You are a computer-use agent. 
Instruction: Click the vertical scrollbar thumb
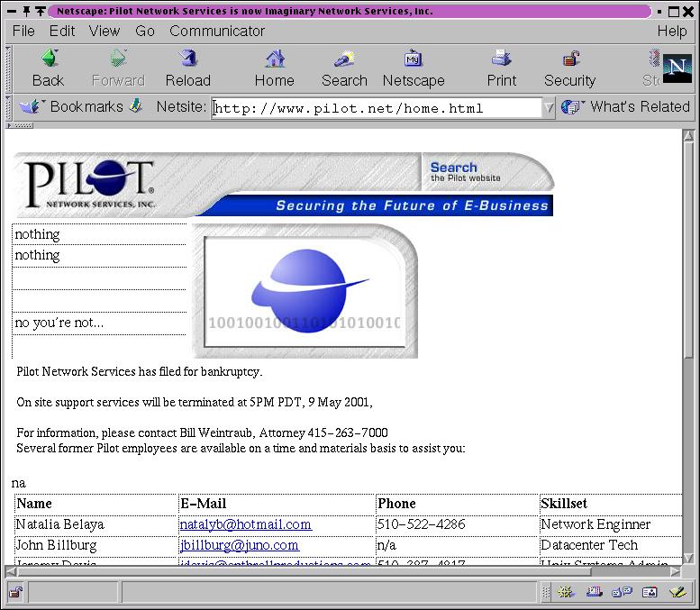click(688, 250)
